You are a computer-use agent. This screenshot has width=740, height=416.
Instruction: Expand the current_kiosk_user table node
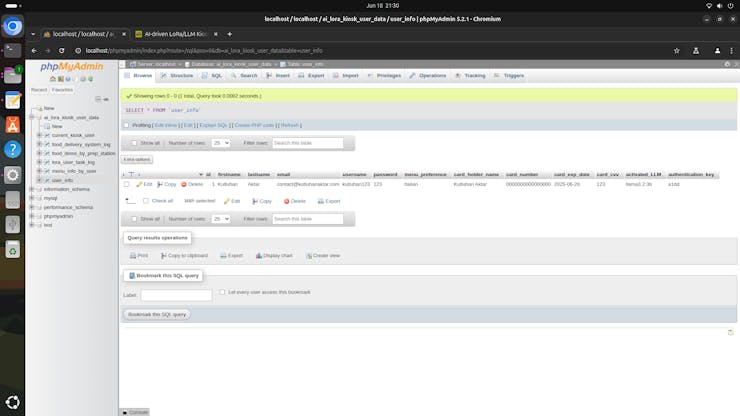[x=40, y=135]
